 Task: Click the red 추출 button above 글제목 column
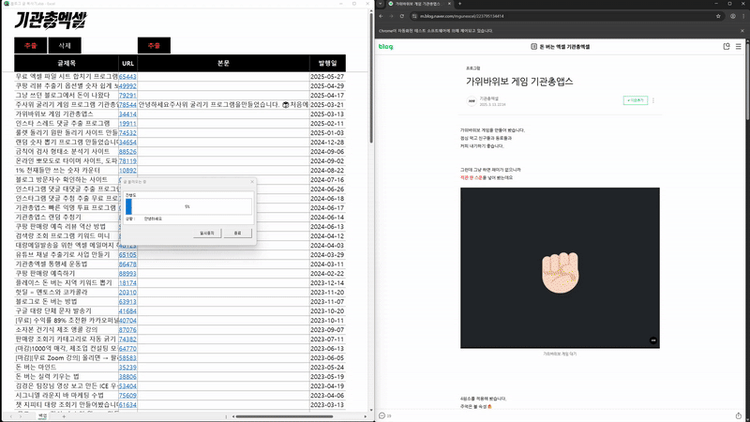tap(31, 45)
